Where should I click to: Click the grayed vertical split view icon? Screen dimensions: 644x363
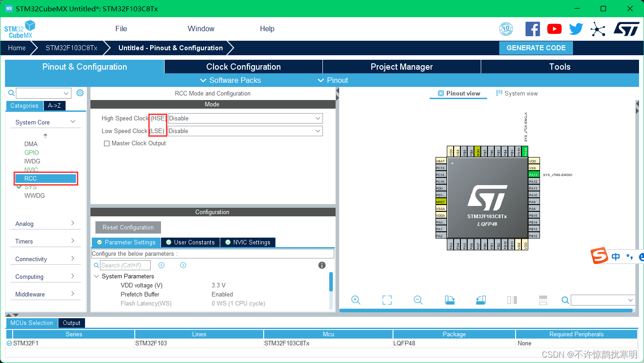click(512, 300)
